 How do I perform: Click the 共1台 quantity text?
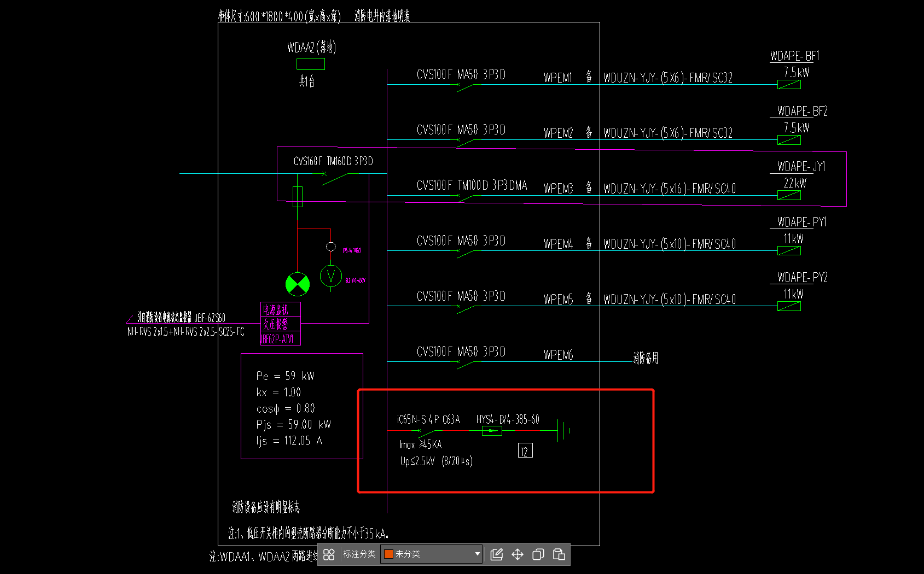point(307,81)
